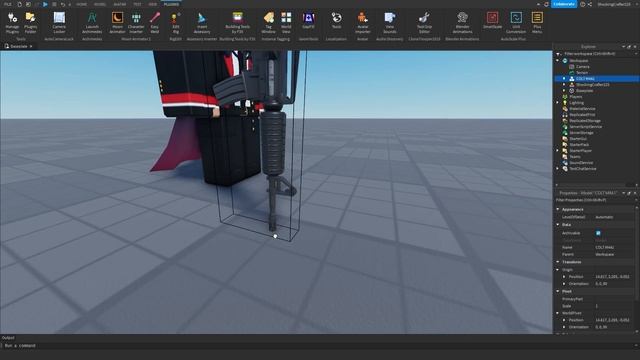Click the Filter Properties search field

click(x=595, y=200)
